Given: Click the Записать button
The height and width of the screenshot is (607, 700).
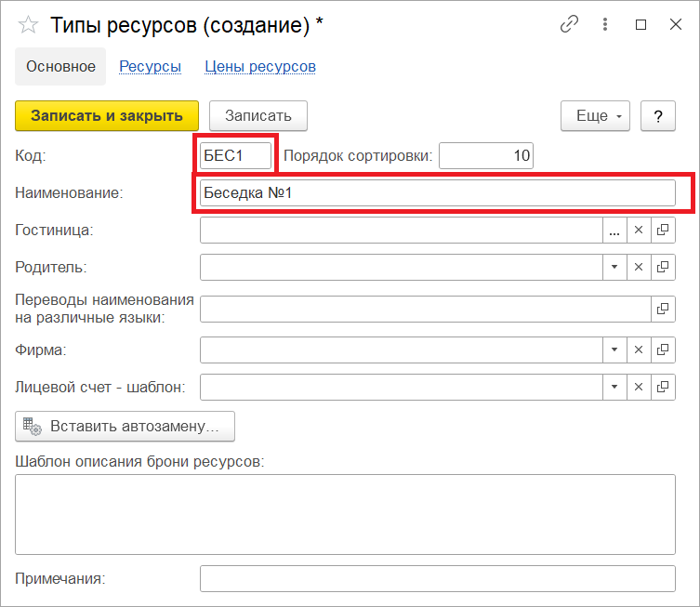Looking at the screenshot, I should 258,116.
